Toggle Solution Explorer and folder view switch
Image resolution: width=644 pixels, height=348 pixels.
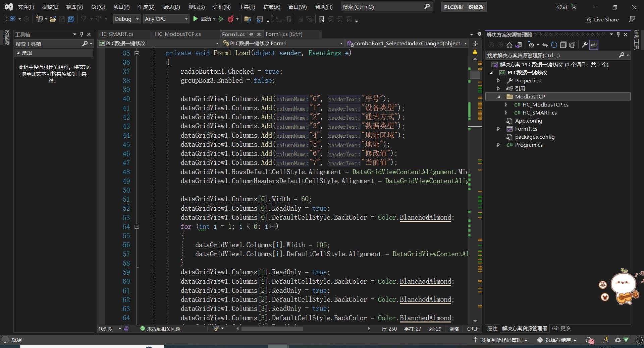click(519, 45)
